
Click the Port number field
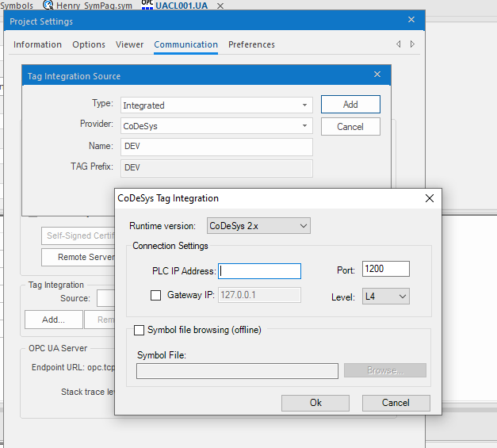coord(385,269)
